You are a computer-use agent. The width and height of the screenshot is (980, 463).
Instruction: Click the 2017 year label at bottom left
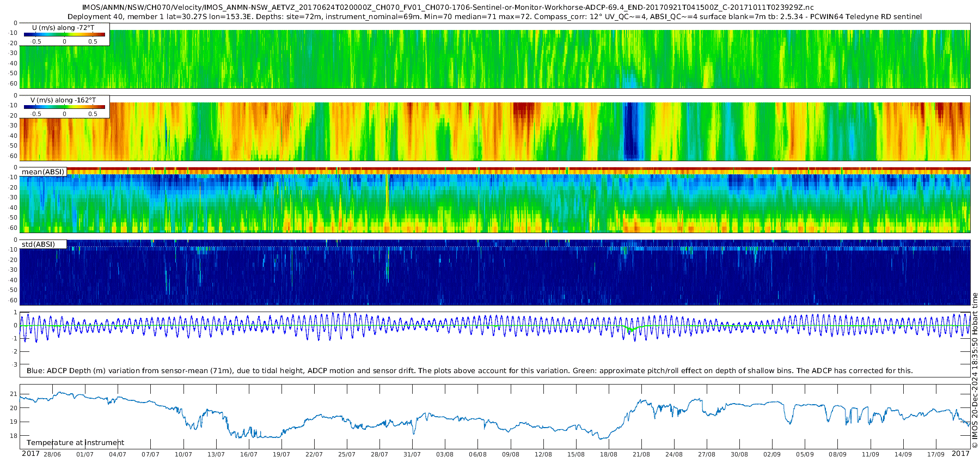pyautogui.click(x=30, y=454)
